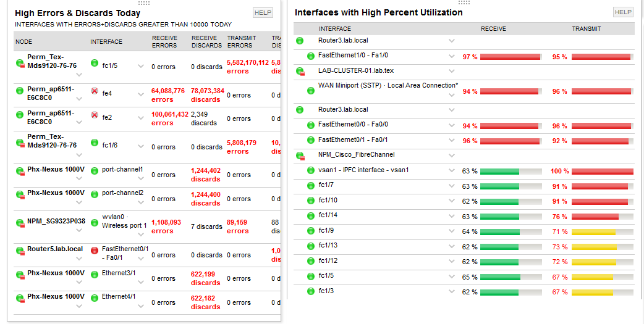Click the red status icon for Router5's FastEthernet0/1 interface
The image size is (644, 324).
(x=95, y=250)
